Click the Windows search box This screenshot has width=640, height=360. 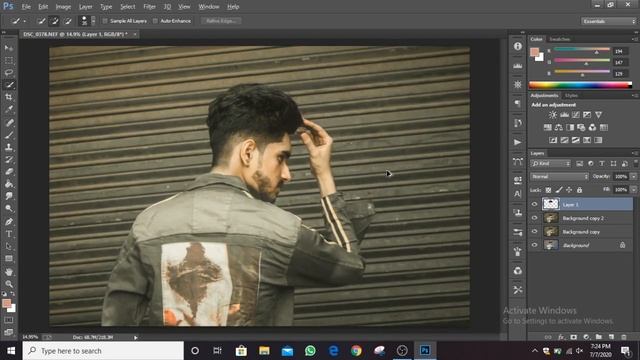point(103,351)
